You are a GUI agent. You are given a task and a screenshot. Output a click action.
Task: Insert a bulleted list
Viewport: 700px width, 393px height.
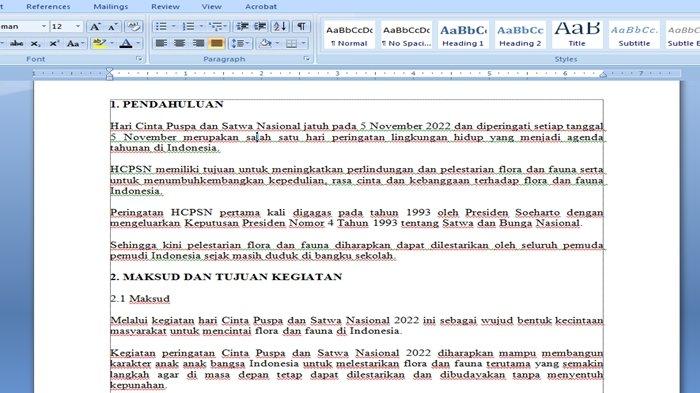(x=162, y=26)
